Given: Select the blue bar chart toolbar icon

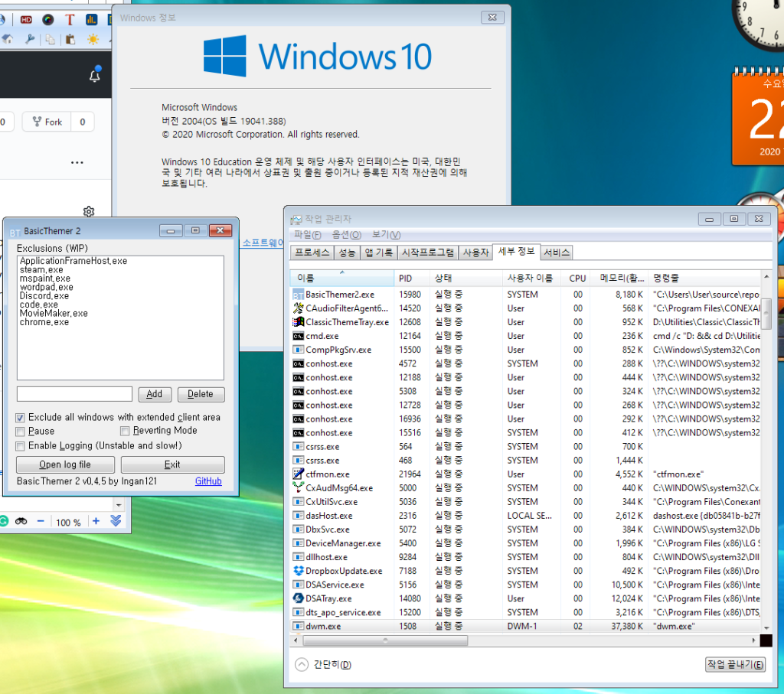Looking at the screenshot, I should pos(92,19).
